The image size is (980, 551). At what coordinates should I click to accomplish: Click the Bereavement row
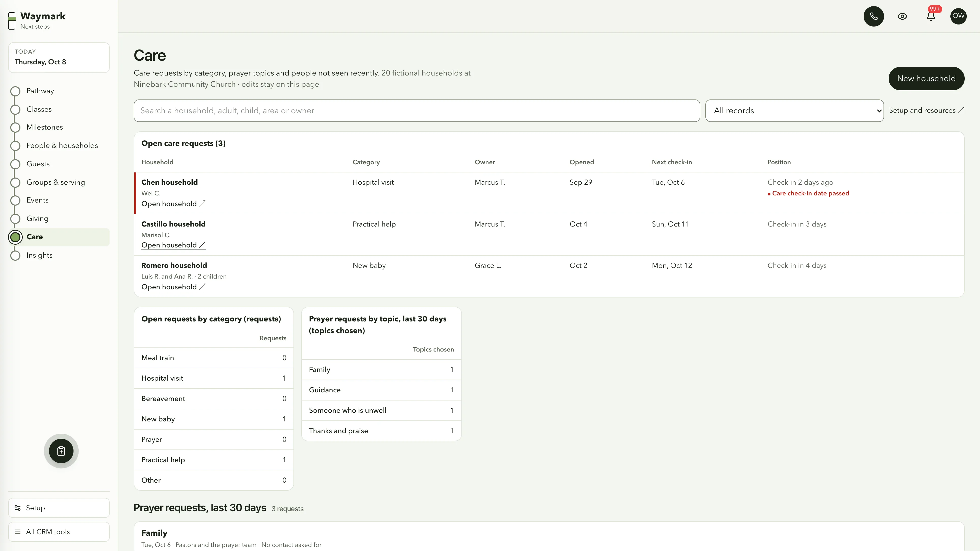tap(213, 398)
